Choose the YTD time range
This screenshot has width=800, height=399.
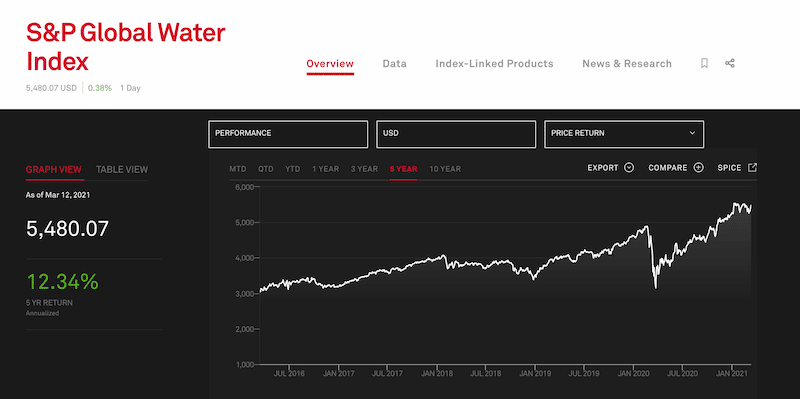tap(293, 169)
